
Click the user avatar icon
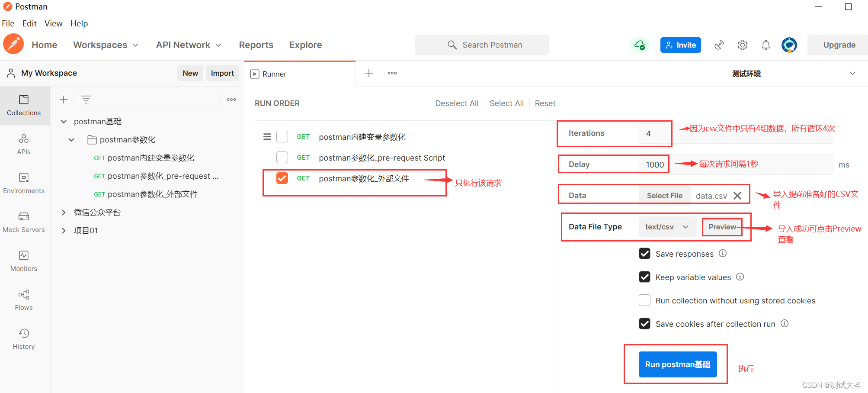[789, 45]
